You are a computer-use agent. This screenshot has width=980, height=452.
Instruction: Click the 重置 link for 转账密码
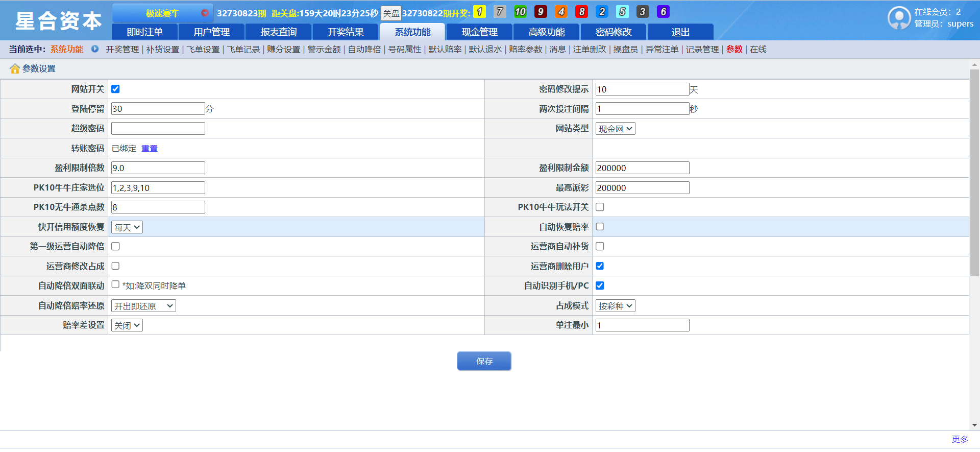150,148
